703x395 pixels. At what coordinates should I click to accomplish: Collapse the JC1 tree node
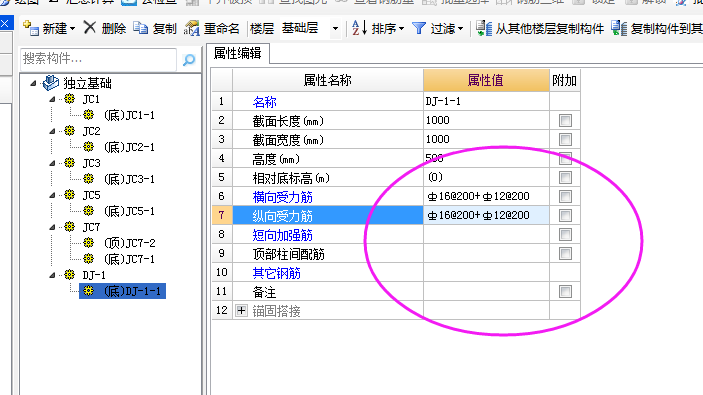click(52, 99)
